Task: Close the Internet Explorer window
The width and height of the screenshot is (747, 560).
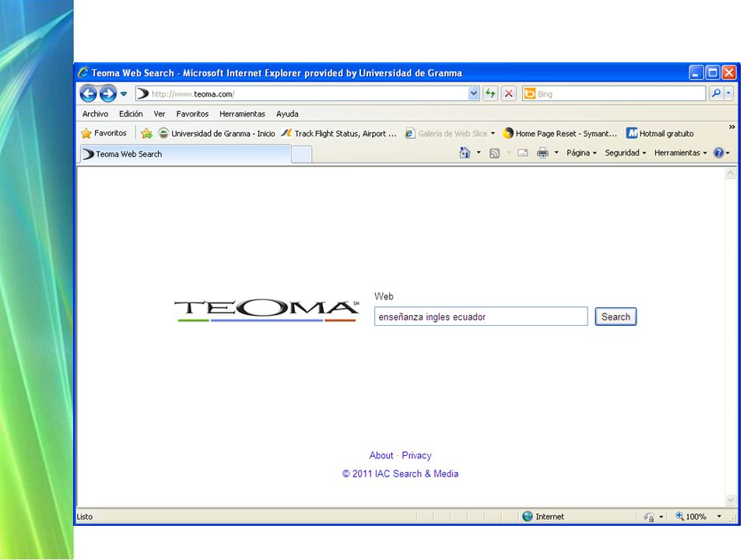Action: tap(729, 73)
